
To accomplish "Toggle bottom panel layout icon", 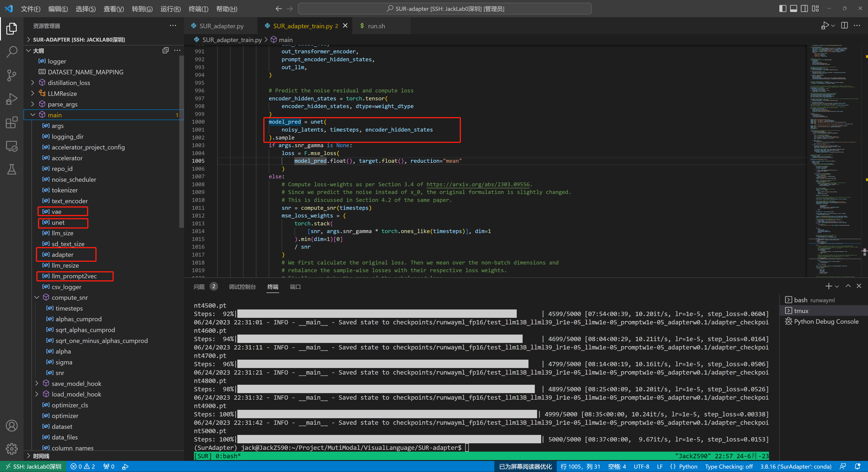I will [x=794, y=8].
